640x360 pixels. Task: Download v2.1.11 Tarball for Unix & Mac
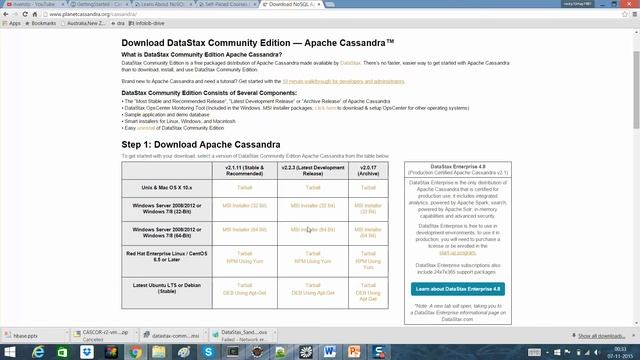[244, 188]
